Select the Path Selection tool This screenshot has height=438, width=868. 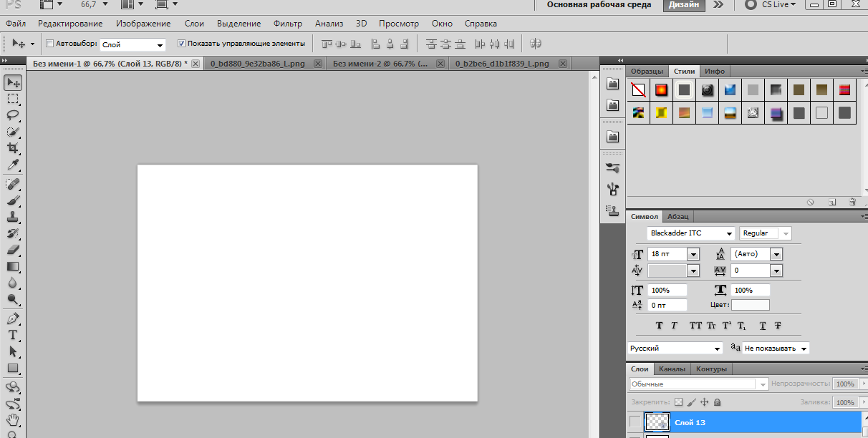click(x=13, y=351)
